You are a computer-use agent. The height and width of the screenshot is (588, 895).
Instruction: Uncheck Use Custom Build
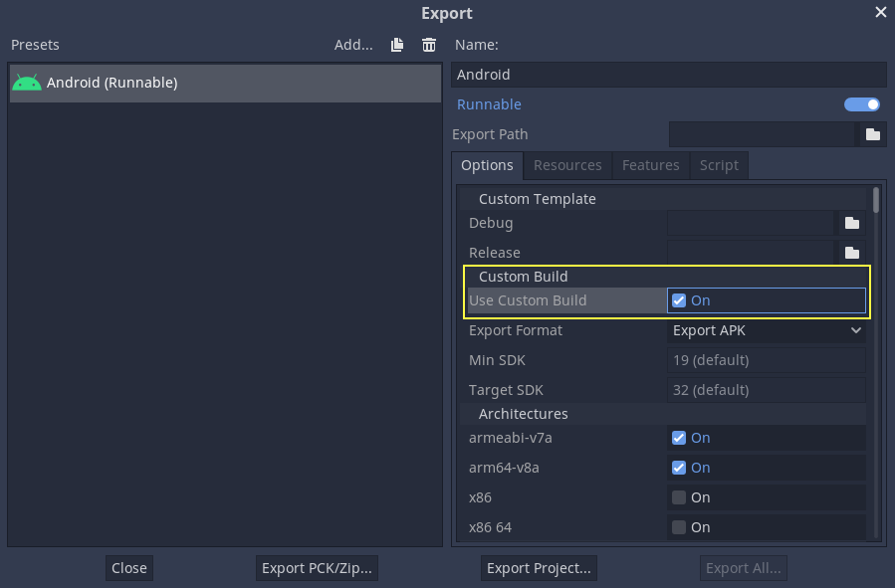[x=678, y=299]
